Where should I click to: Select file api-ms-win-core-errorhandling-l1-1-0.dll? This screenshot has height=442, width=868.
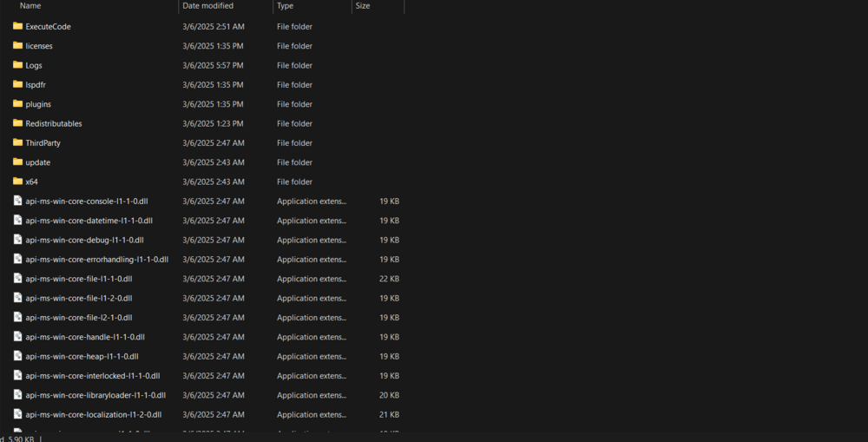pyautogui.click(x=97, y=260)
